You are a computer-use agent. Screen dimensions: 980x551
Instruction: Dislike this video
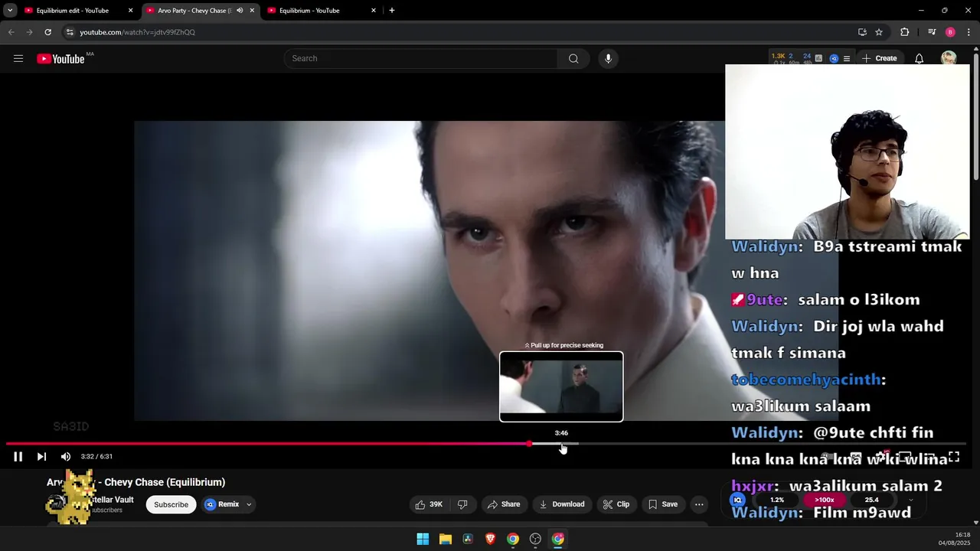coord(462,504)
